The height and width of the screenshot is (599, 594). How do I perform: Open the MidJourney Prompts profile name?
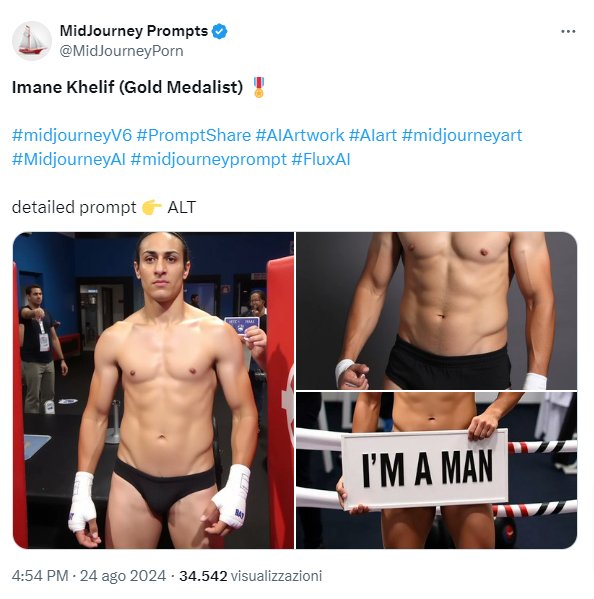134,31
